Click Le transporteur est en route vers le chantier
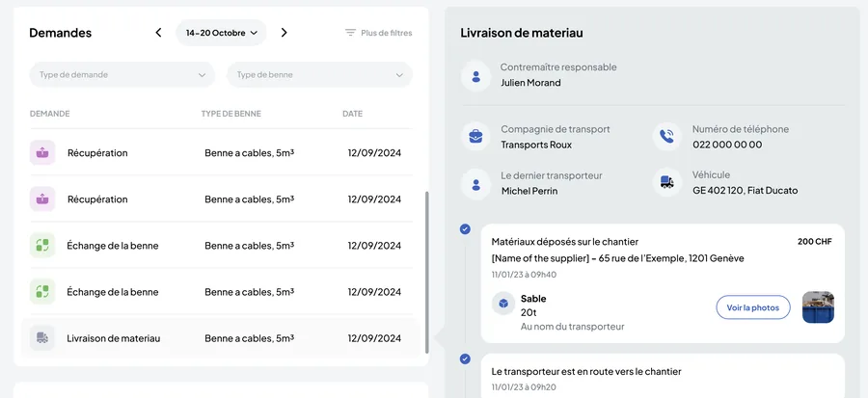Screen dimensions: 868x398 586,371
